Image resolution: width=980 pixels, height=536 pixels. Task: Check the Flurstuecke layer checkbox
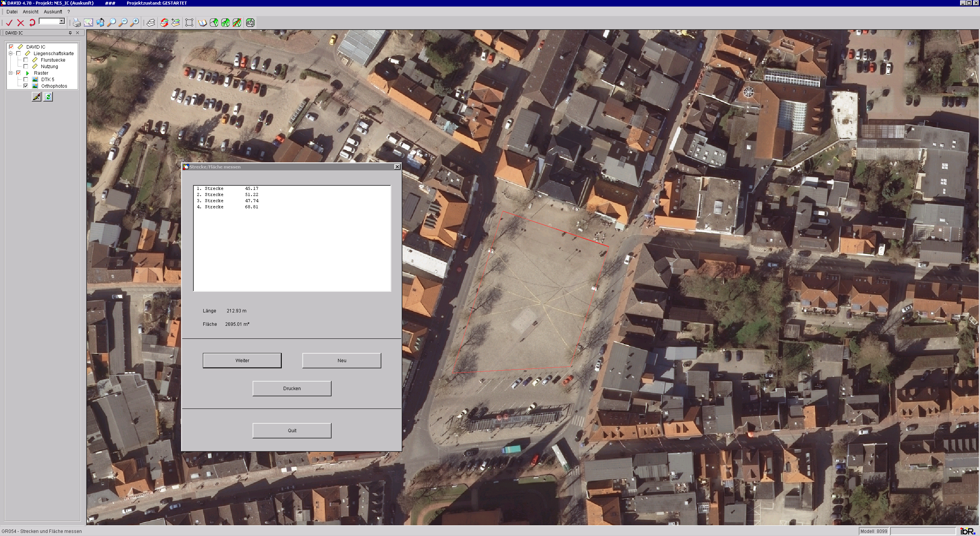tap(26, 60)
